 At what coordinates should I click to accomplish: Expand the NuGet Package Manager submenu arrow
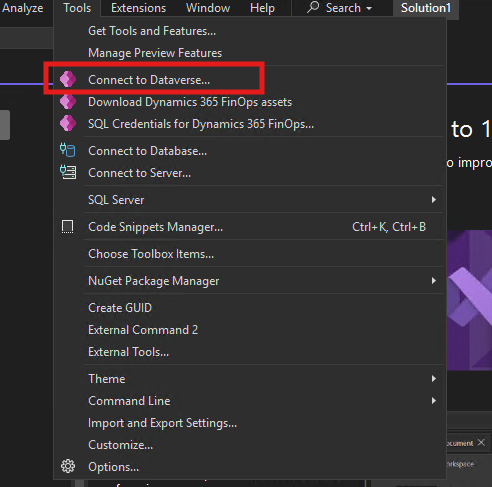[x=434, y=281]
